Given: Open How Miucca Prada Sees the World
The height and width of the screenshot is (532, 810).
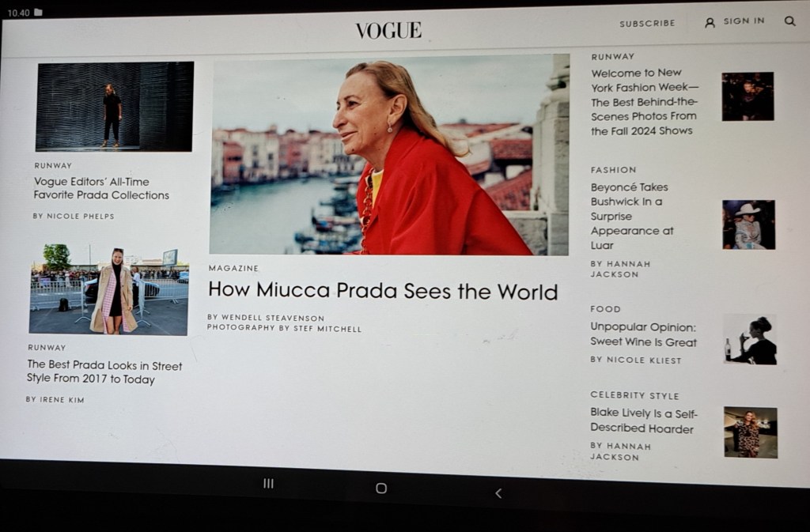Looking at the screenshot, I should 383,291.
